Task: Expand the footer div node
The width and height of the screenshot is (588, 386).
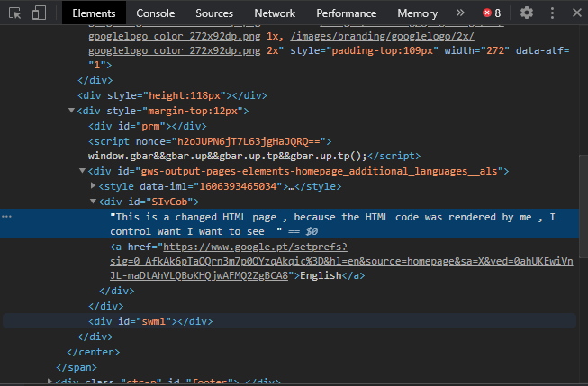Action: coord(50,382)
